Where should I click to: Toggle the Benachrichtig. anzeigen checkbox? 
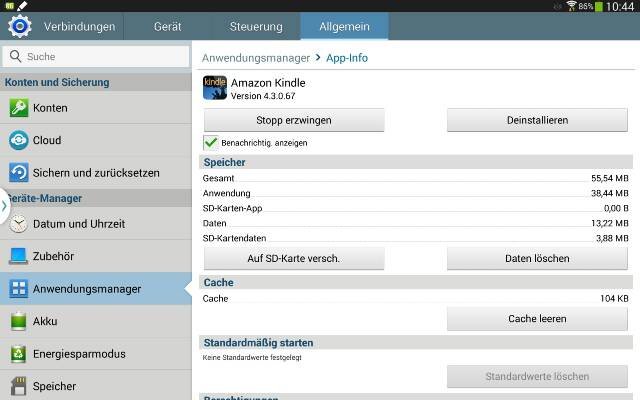(211, 142)
